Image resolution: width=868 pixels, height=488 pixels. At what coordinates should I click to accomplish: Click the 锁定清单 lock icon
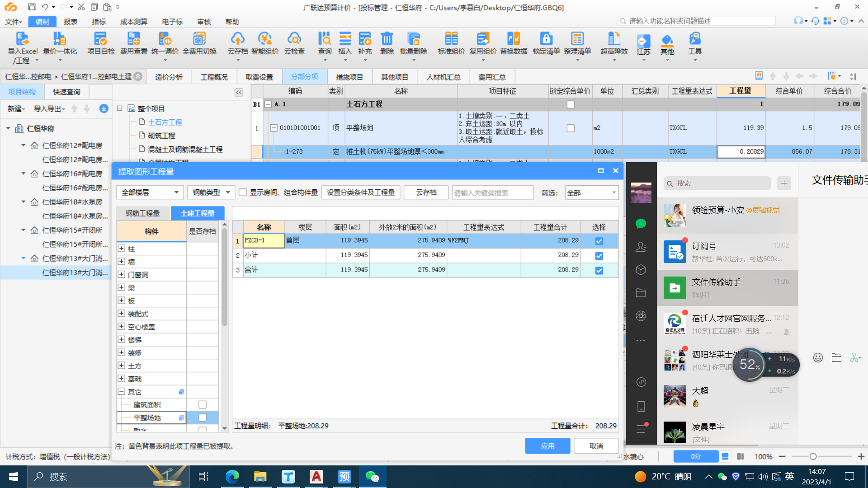coord(546,44)
